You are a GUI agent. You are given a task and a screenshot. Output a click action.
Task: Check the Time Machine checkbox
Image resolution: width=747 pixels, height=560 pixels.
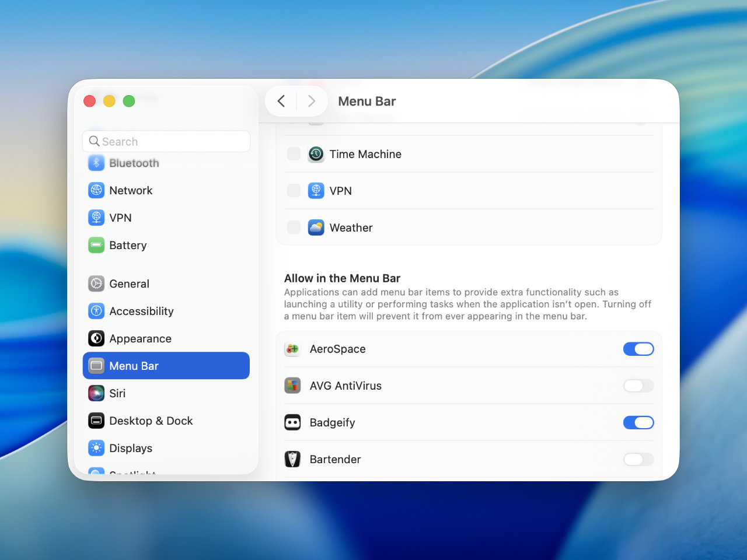point(294,154)
